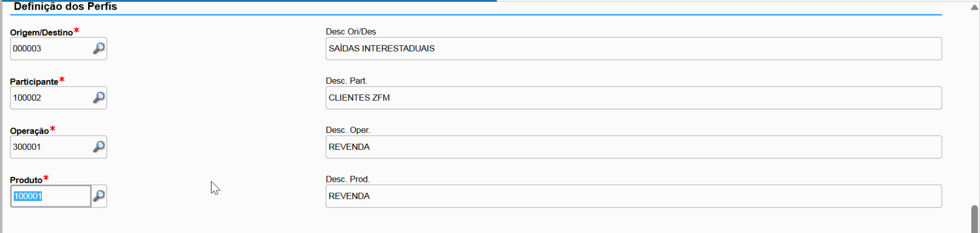Open the Operação lookup magnifier
The height and width of the screenshot is (233, 980).
coord(99,147)
